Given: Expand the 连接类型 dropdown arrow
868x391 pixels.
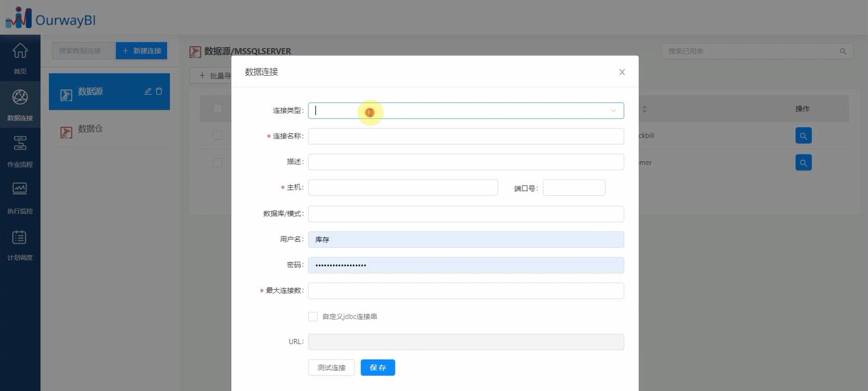Looking at the screenshot, I should tap(614, 111).
